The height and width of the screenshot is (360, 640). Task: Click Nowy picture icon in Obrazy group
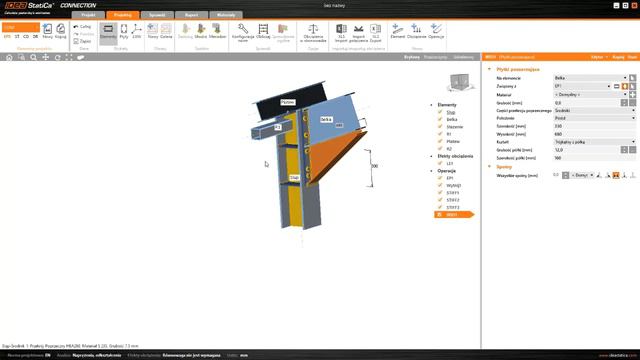click(x=153, y=31)
